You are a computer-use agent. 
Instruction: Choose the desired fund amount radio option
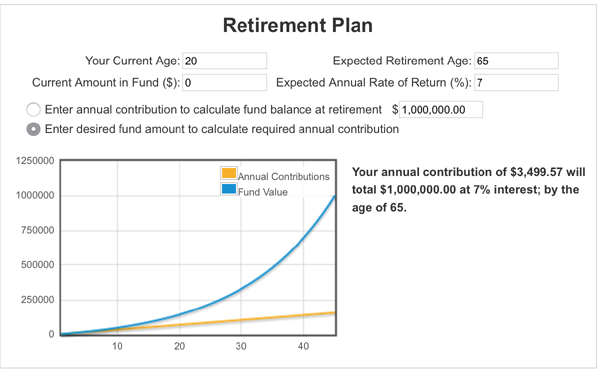[33, 129]
